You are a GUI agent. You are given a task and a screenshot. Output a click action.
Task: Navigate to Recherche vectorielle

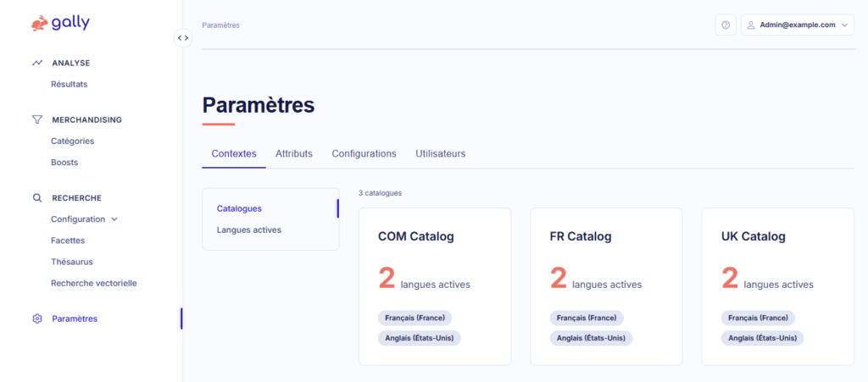pos(93,283)
